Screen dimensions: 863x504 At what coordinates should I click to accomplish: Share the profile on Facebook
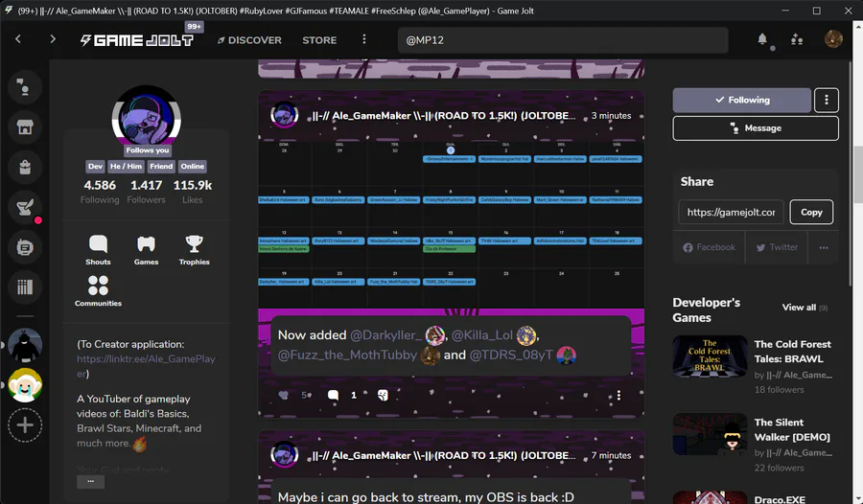coord(709,247)
